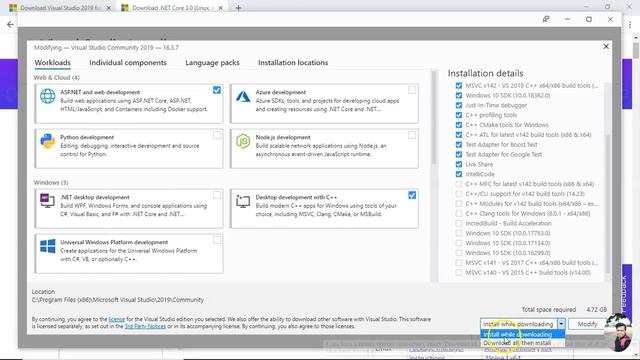
Task: Uncheck Test Adapter for Boost.Test component
Action: click(x=459, y=144)
